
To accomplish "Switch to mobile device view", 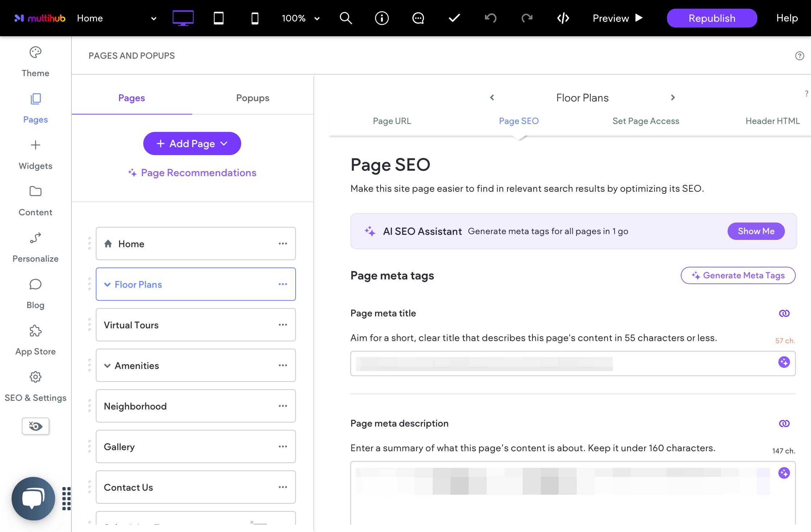I will click(x=255, y=18).
